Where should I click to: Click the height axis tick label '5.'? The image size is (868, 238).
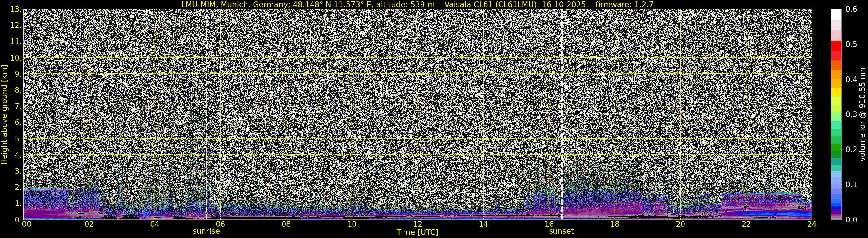pyautogui.click(x=18, y=139)
